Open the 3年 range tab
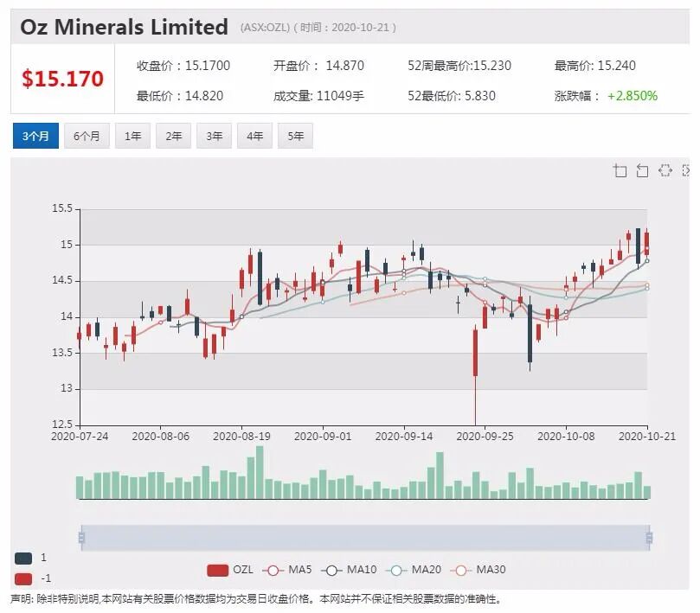The image size is (700, 613). coord(215,136)
